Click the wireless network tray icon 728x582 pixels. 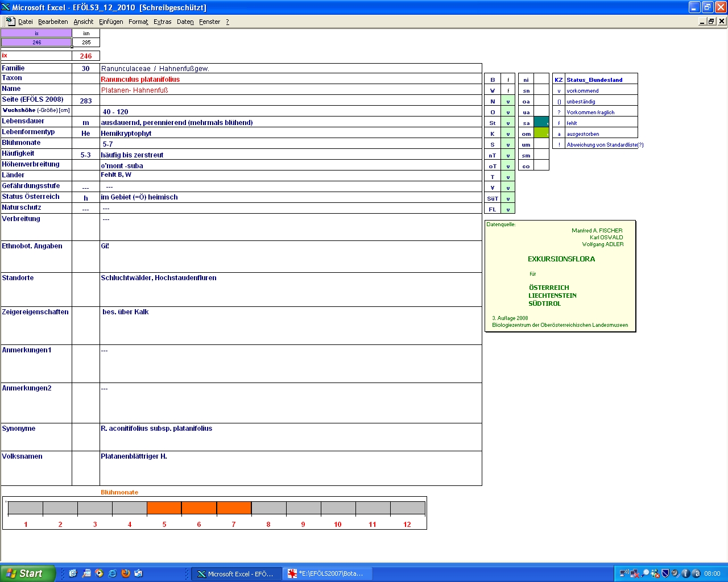[624, 573]
